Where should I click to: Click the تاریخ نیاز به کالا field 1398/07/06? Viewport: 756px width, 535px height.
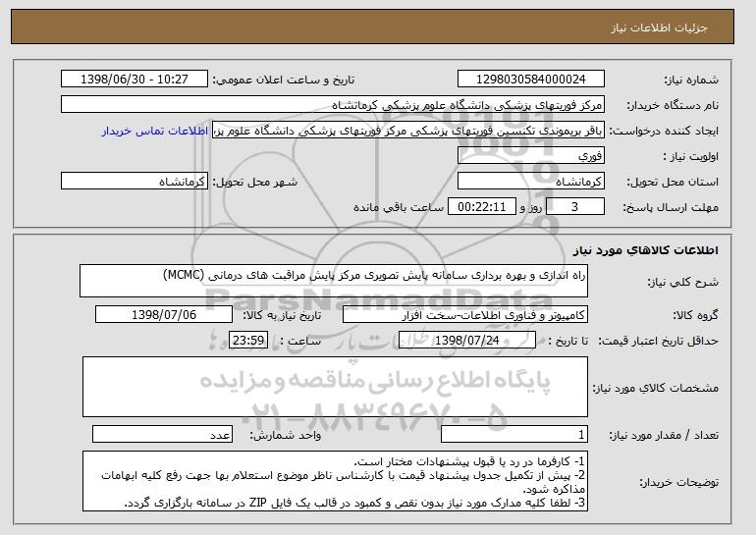click(164, 315)
